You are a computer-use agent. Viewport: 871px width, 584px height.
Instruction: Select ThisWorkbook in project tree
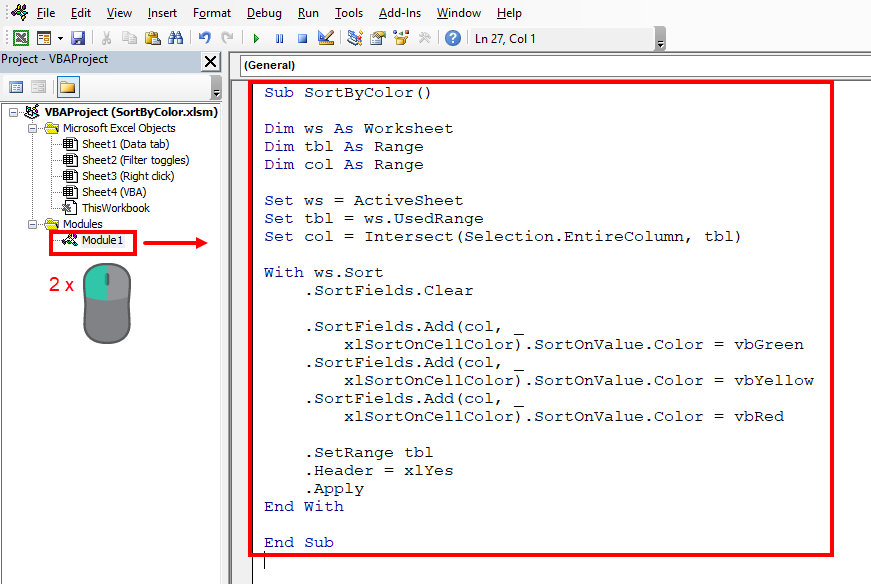click(116, 208)
